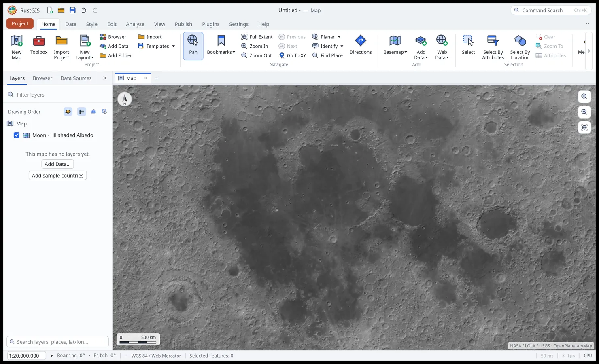The image size is (599, 364).
Task: Open the Add Data dropdown in Add group
Action: click(421, 47)
